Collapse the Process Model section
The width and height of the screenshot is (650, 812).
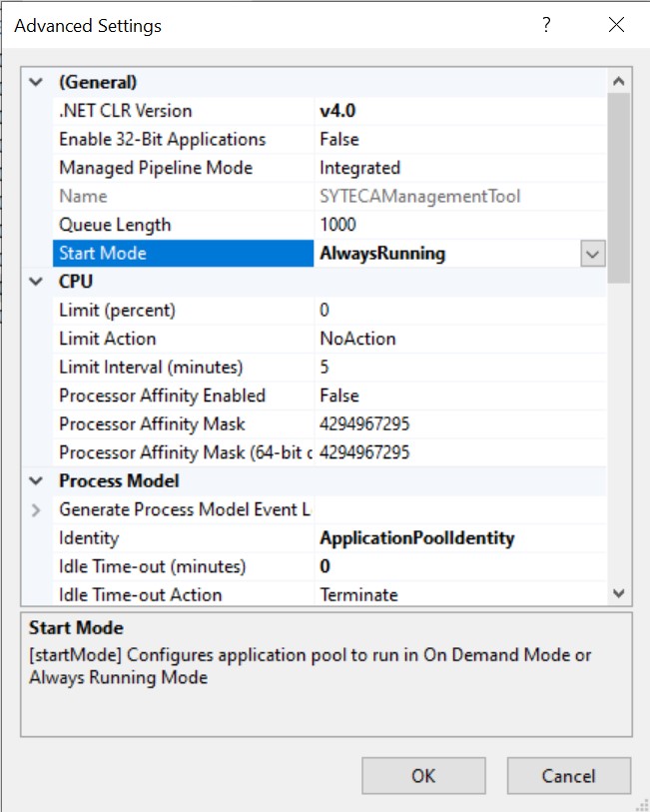click(37, 481)
